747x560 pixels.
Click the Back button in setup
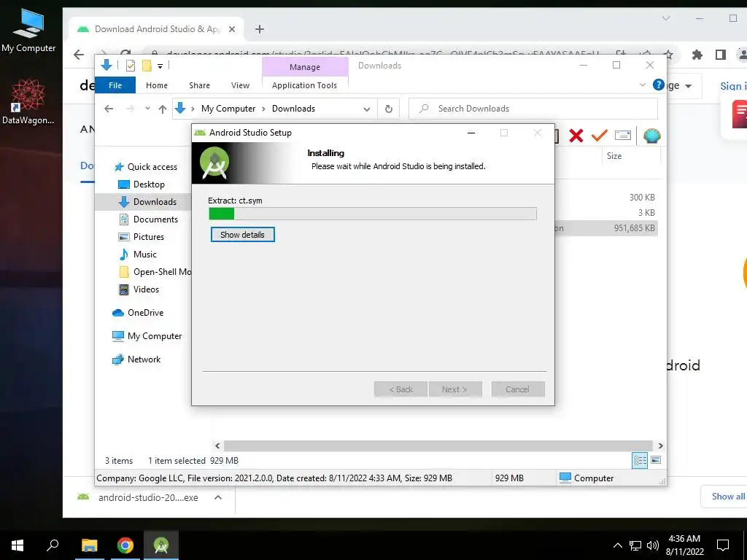pyautogui.click(x=400, y=389)
